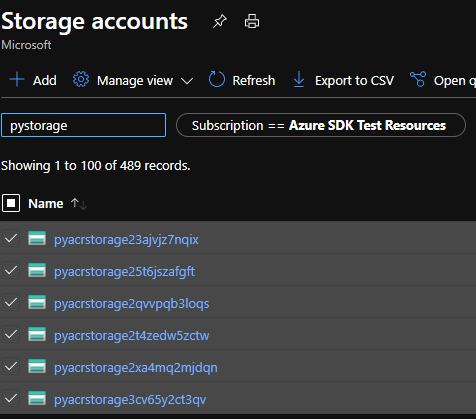Open pyacrstorage2t4zedw5zctw storage account
The image size is (476, 419).
(131, 336)
